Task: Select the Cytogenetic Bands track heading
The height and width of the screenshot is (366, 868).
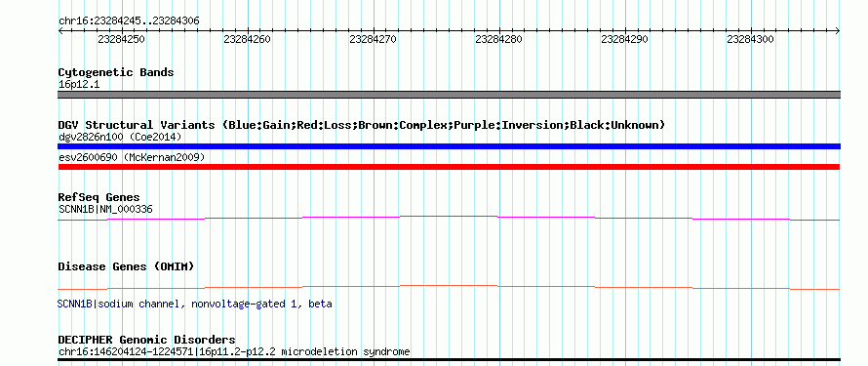Action: (x=116, y=72)
